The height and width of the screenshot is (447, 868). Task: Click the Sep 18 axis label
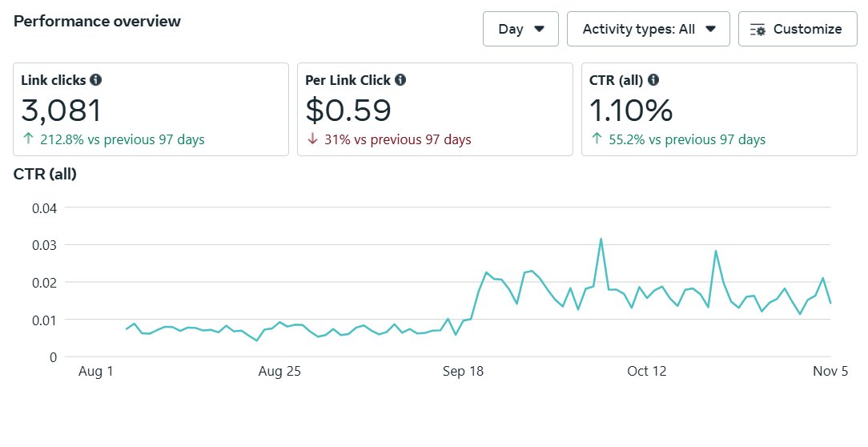[x=464, y=371]
